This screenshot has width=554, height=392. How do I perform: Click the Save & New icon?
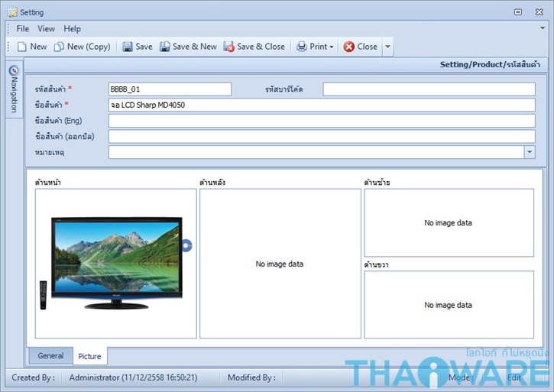coord(164,47)
